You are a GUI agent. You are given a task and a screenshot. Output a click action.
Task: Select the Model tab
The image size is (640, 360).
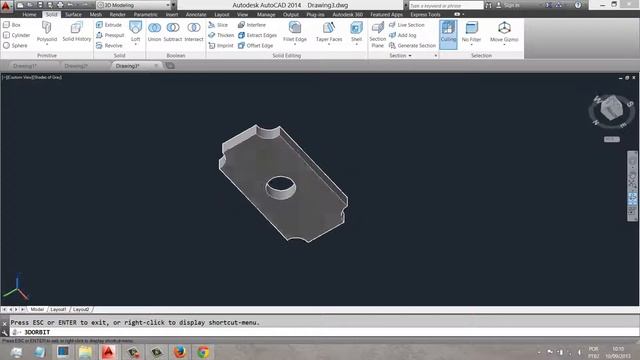coord(37,309)
